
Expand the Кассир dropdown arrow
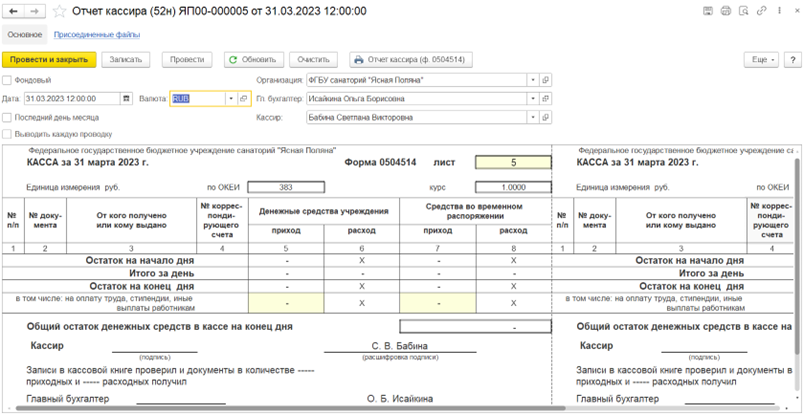(x=534, y=117)
